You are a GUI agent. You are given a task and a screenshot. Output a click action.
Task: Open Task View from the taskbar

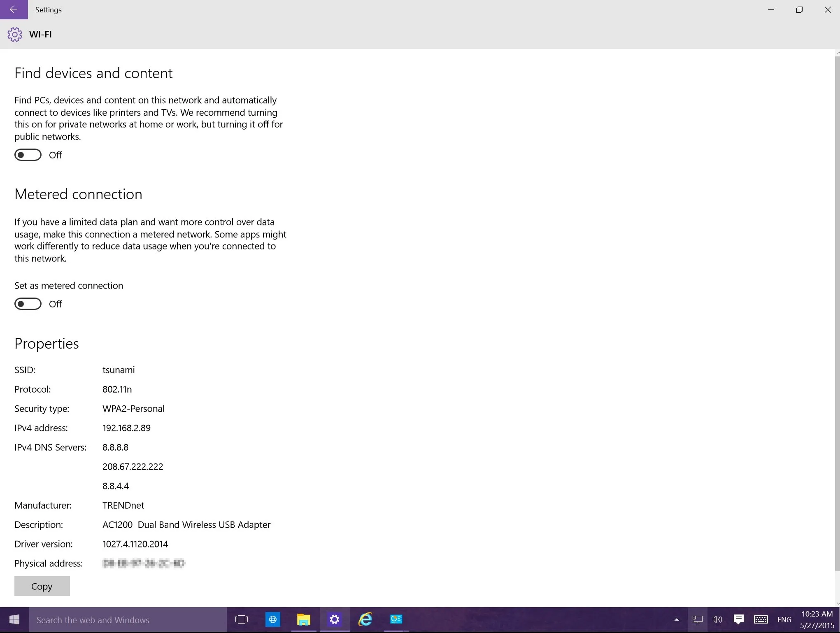[x=242, y=619]
